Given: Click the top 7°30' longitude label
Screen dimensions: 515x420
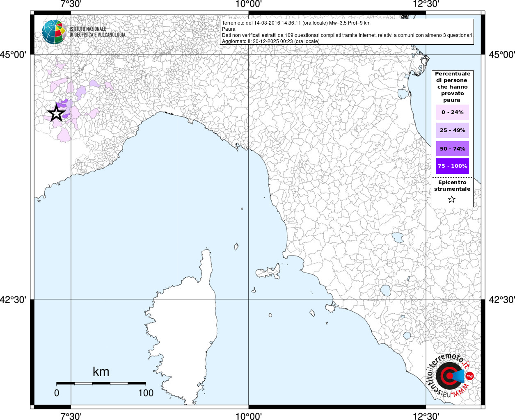Looking at the screenshot, I should (71, 4).
